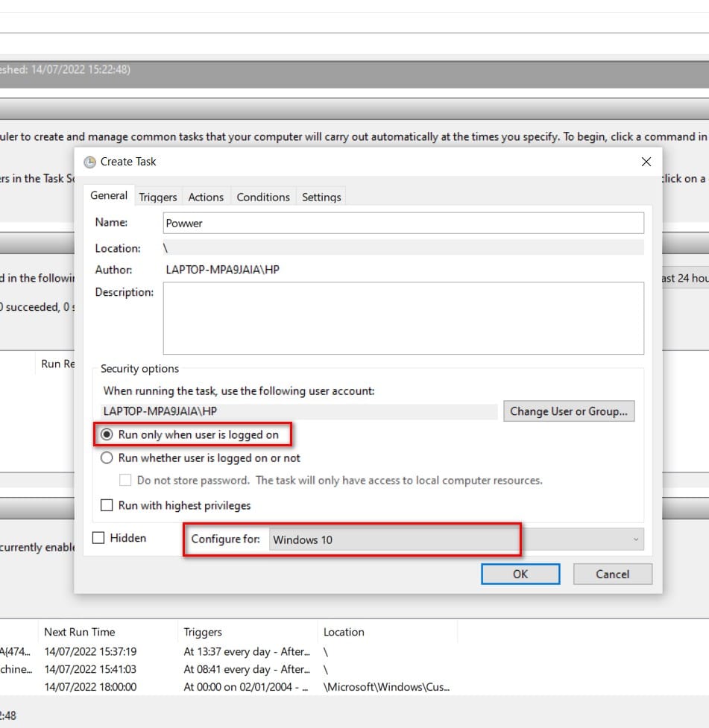
Task: Check the Do not store password box
Action: pos(125,480)
